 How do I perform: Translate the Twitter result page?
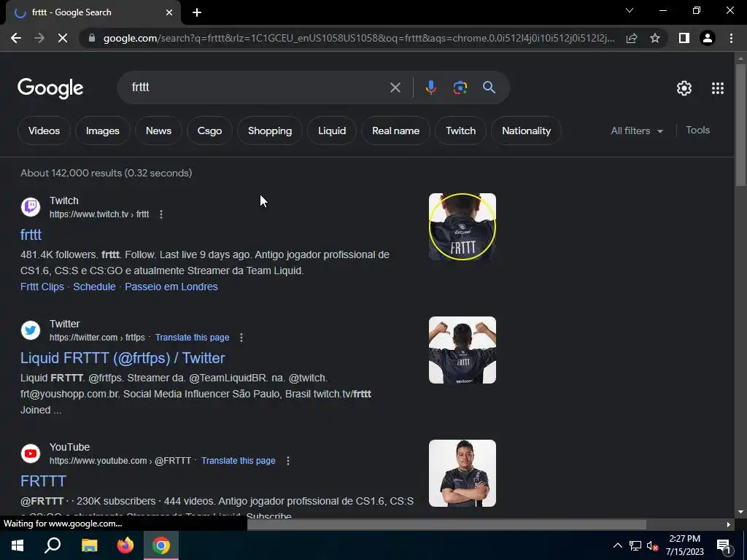pyautogui.click(x=192, y=338)
